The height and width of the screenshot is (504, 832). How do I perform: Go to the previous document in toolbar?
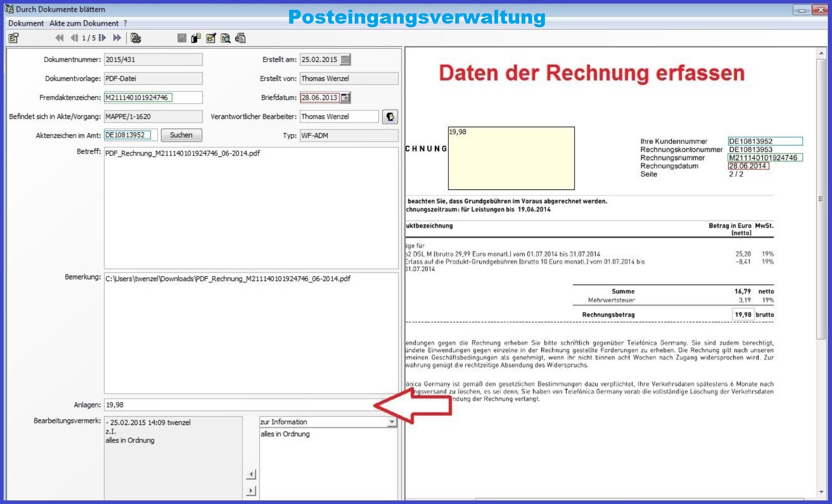coord(74,38)
